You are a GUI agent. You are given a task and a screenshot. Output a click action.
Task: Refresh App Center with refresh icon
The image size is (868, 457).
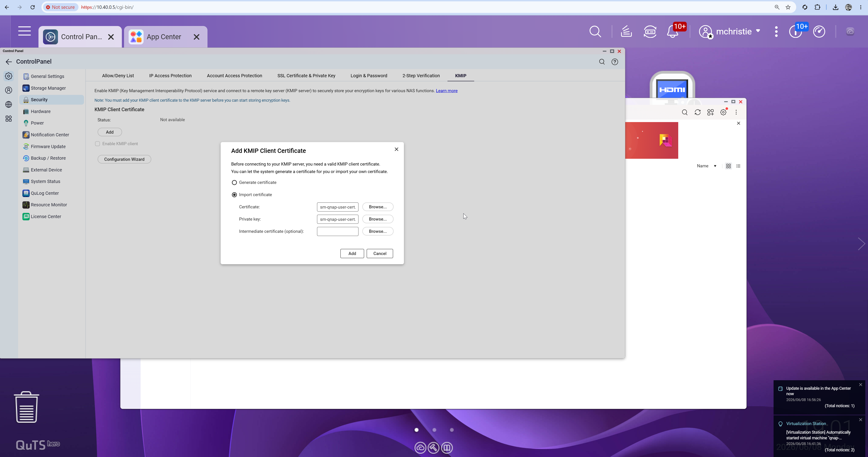coord(697,113)
